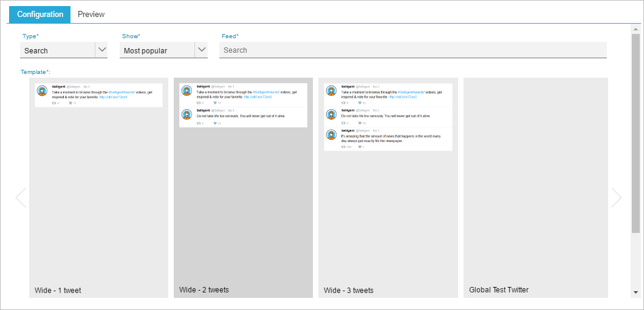This screenshot has height=310, width=644.
Task: Click the vertical scrollbar thumb
Action: pos(636,133)
